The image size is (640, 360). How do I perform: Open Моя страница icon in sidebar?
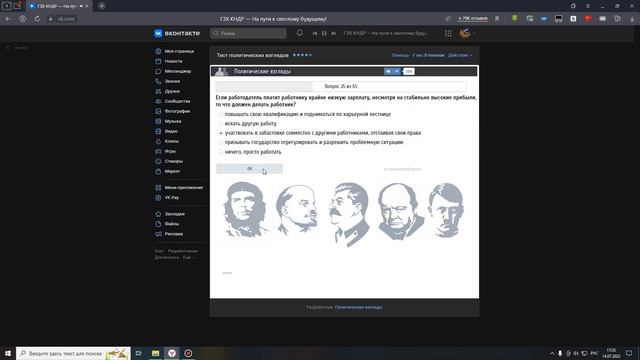coord(158,51)
